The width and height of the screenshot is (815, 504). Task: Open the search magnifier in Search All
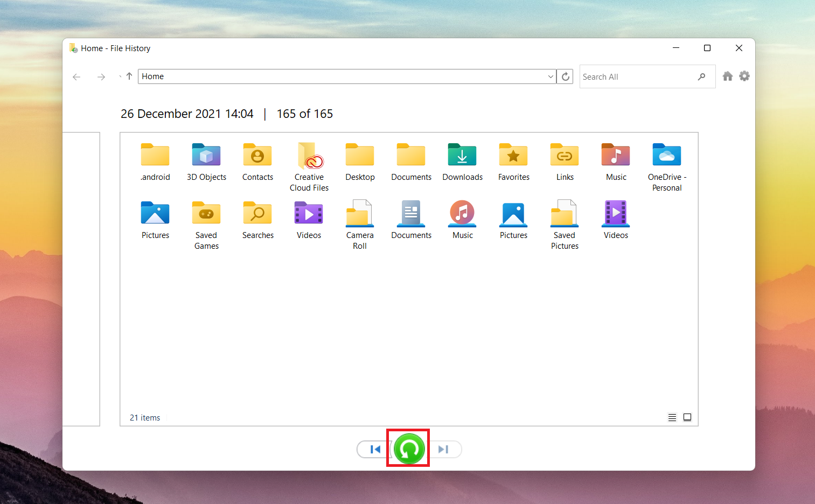tap(702, 76)
